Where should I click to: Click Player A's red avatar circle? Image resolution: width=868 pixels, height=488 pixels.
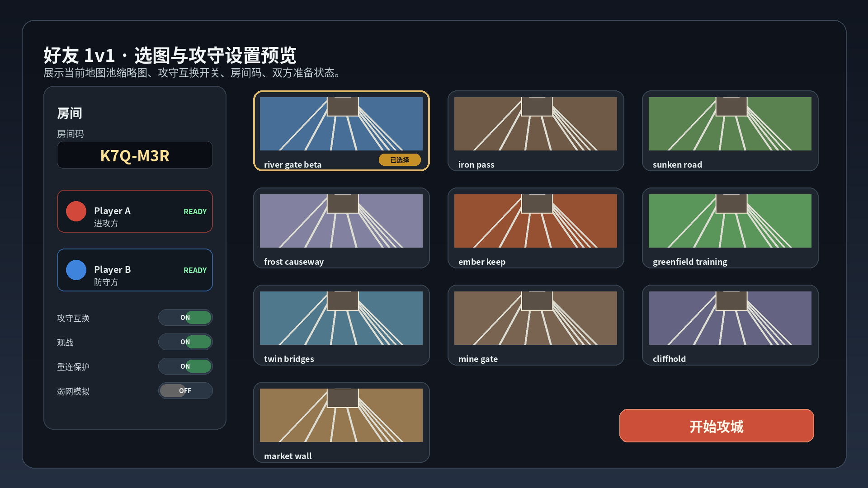[x=76, y=211]
